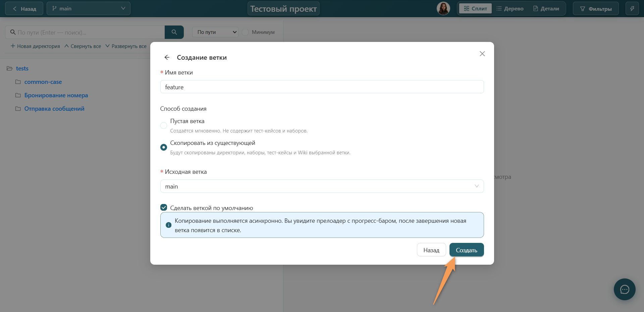The image size is (644, 312).
Task: Click the info icon in the notice
Action: (x=169, y=225)
